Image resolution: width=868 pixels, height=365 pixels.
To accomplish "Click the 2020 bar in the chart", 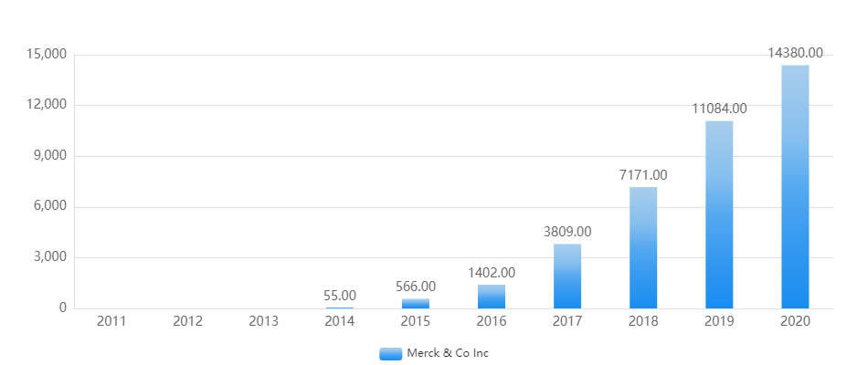I will (x=795, y=187).
